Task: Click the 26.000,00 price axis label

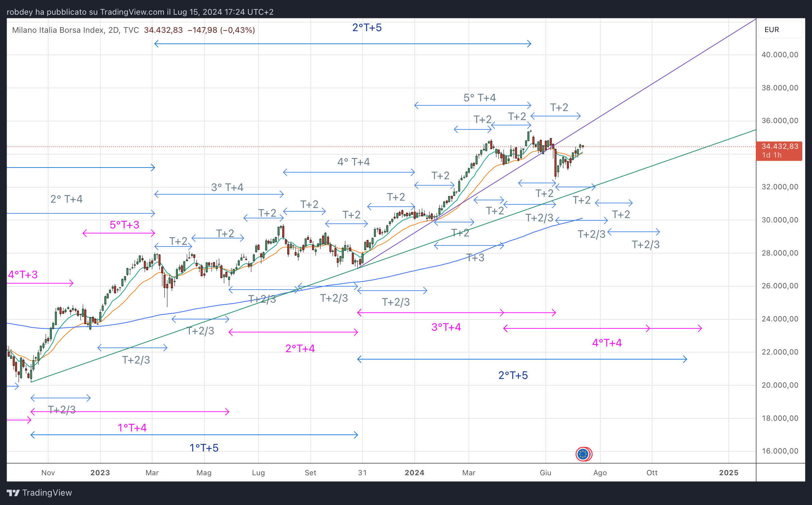Action: (780, 286)
